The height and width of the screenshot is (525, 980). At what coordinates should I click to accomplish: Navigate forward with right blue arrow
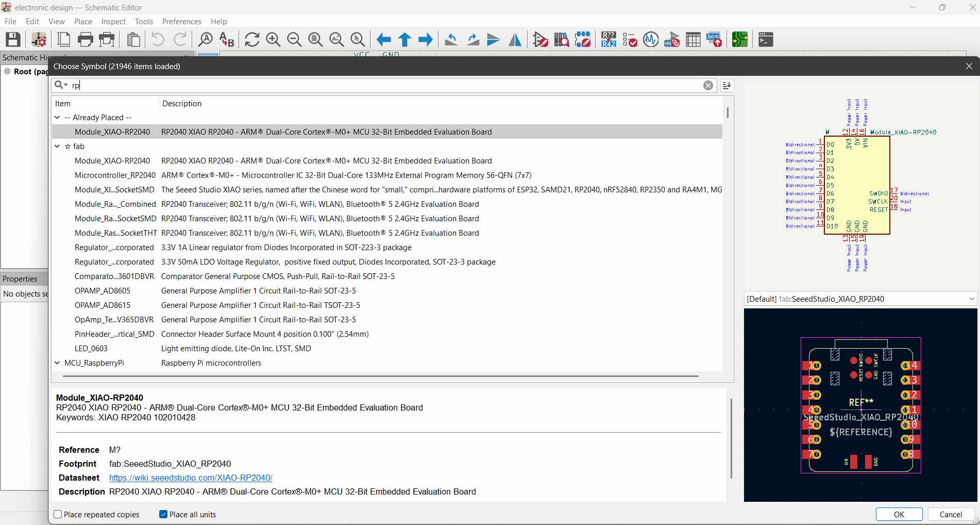pyautogui.click(x=426, y=40)
